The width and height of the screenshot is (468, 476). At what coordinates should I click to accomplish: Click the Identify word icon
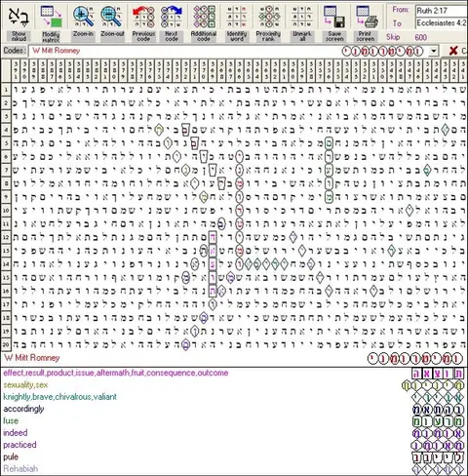click(237, 17)
